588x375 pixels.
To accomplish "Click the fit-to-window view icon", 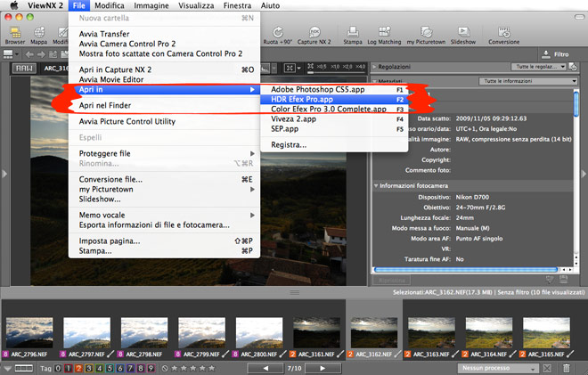I will pos(290,68).
